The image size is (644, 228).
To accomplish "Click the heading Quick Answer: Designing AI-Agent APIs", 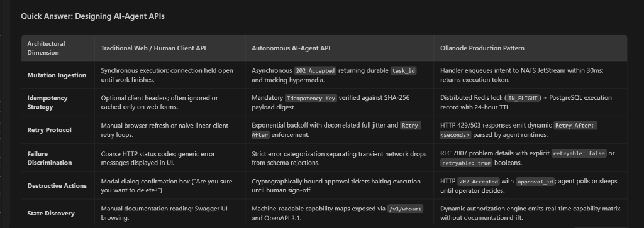I will [x=93, y=16].
